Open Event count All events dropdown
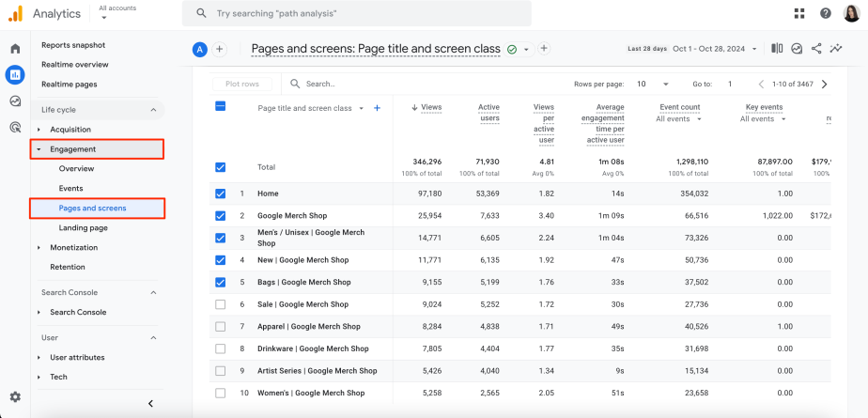The height and width of the screenshot is (418, 868). 678,119
